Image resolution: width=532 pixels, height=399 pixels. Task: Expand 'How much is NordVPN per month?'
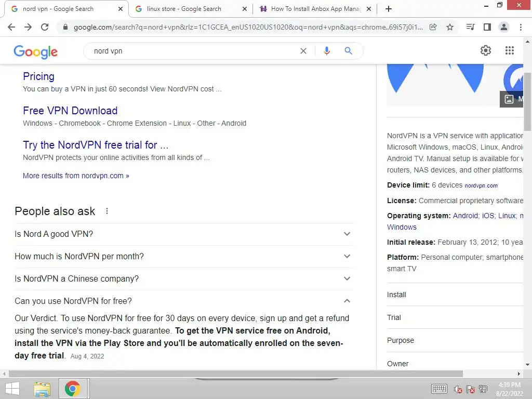click(184, 257)
